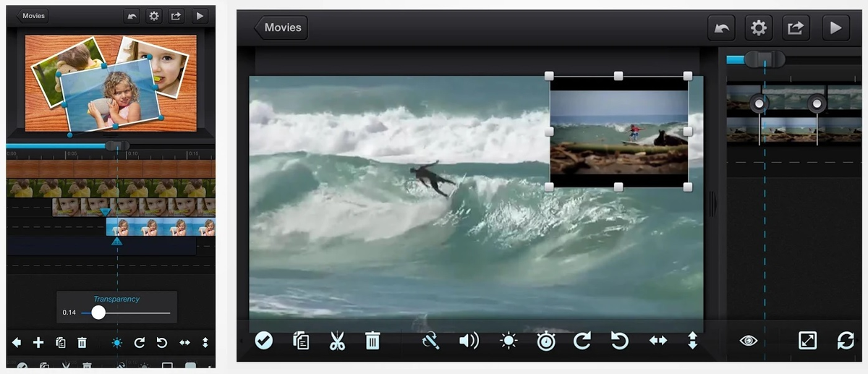Flip vertically in the phone toolbar
Screen dimensions: 868x374
pos(205,342)
